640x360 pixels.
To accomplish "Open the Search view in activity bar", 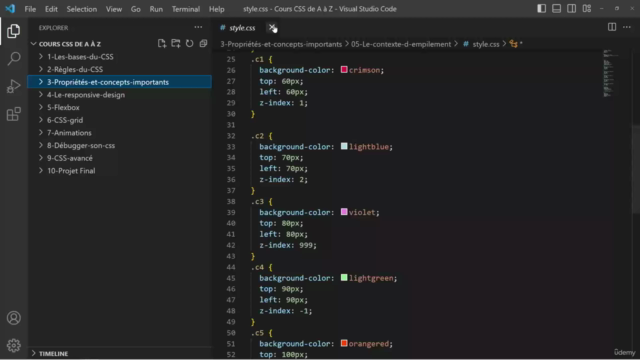I will pos(13,59).
